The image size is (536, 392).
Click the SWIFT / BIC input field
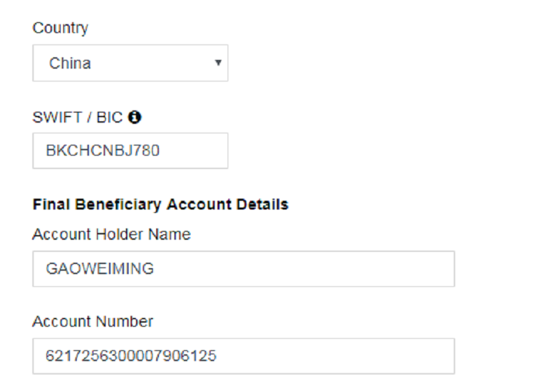point(130,151)
